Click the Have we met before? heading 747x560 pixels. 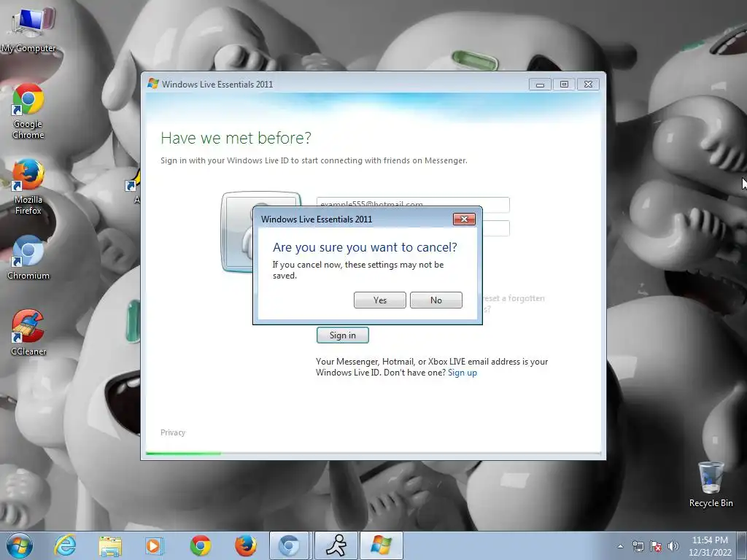[236, 138]
